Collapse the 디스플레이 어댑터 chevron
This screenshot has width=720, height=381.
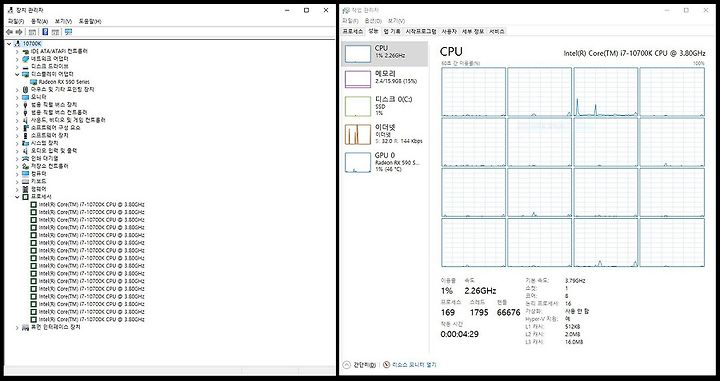point(17,74)
